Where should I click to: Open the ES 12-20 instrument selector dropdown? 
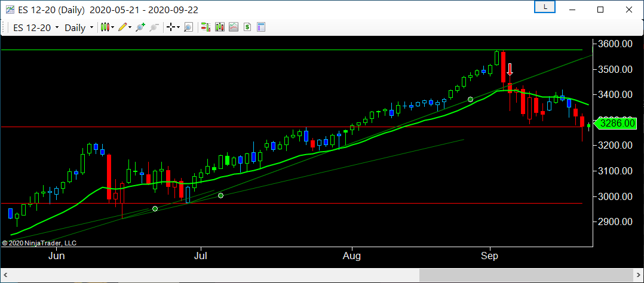point(36,27)
